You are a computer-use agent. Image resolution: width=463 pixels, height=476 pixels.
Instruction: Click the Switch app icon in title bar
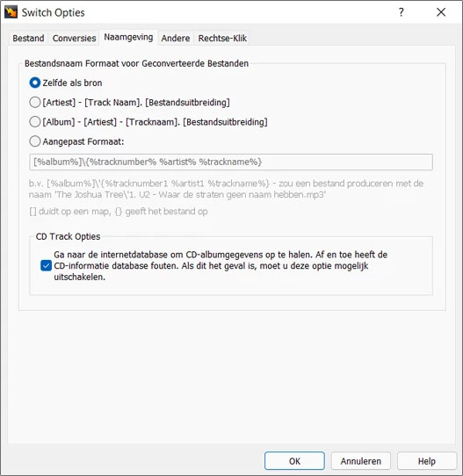tap(11, 12)
